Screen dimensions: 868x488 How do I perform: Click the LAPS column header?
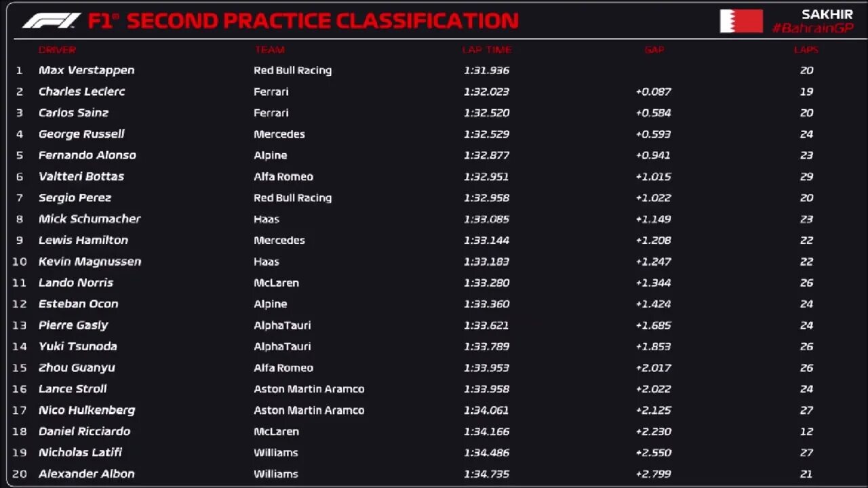point(806,49)
